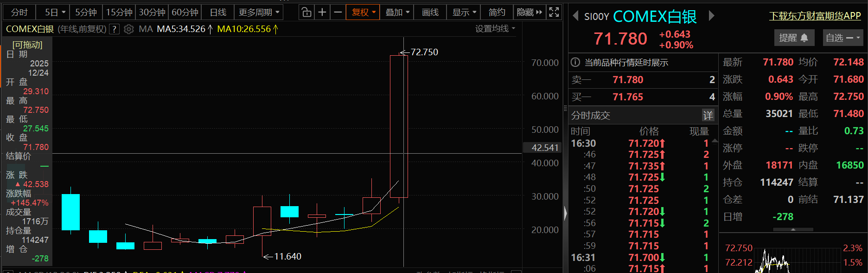Open 叠加 overlay dropdown
Image resolution: width=868 pixels, height=273 pixels.
pyautogui.click(x=397, y=13)
